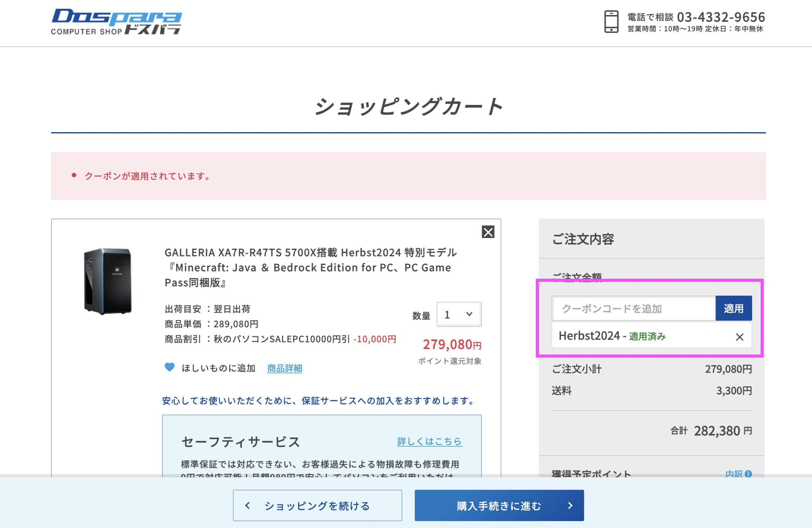Screen dimensions: 812x528
Task: Click the Dospara logo
Action: click(x=116, y=22)
